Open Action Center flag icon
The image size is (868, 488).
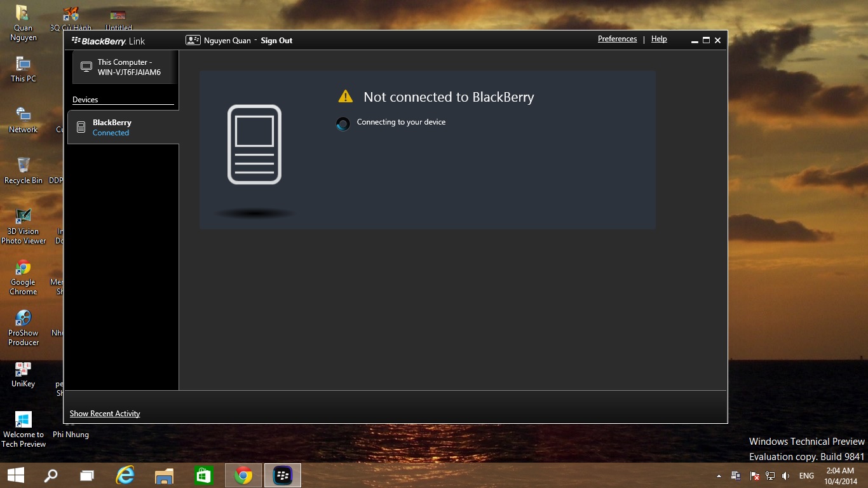pyautogui.click(x=755, y=476)
